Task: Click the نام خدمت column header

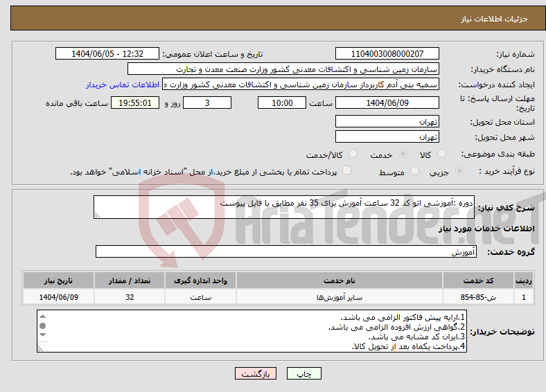Action: click(340, 280)
